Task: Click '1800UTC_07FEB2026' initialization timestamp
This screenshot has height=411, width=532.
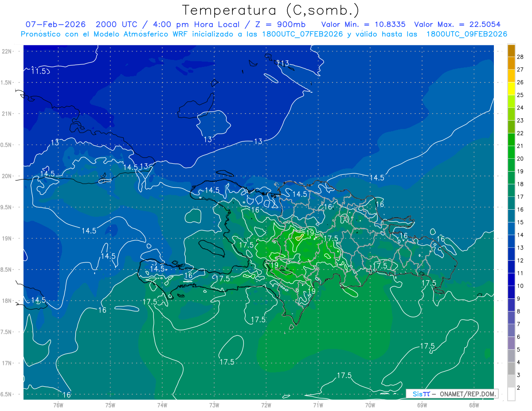Action: tap(303, 34)
